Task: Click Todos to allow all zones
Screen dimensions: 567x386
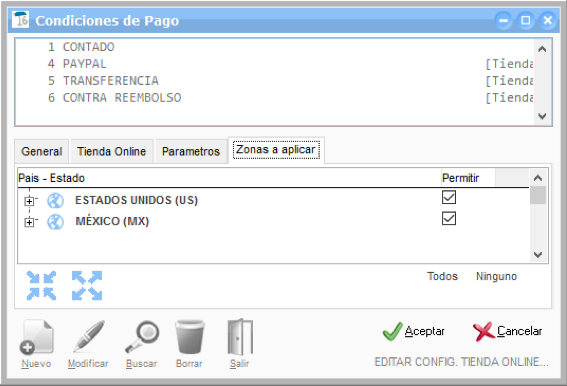Action: [x=442, y=276]
